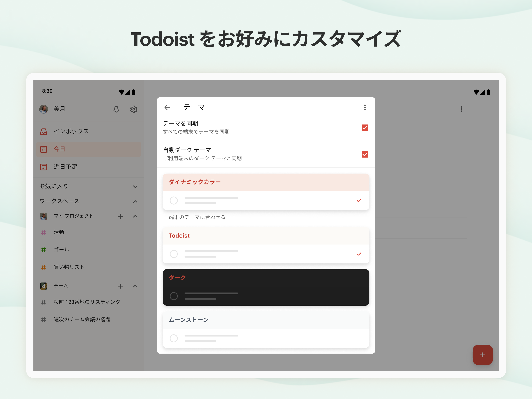Click the red checkmark on Todoist theme
Screen dimensions: 532x399
coord(359,254)
